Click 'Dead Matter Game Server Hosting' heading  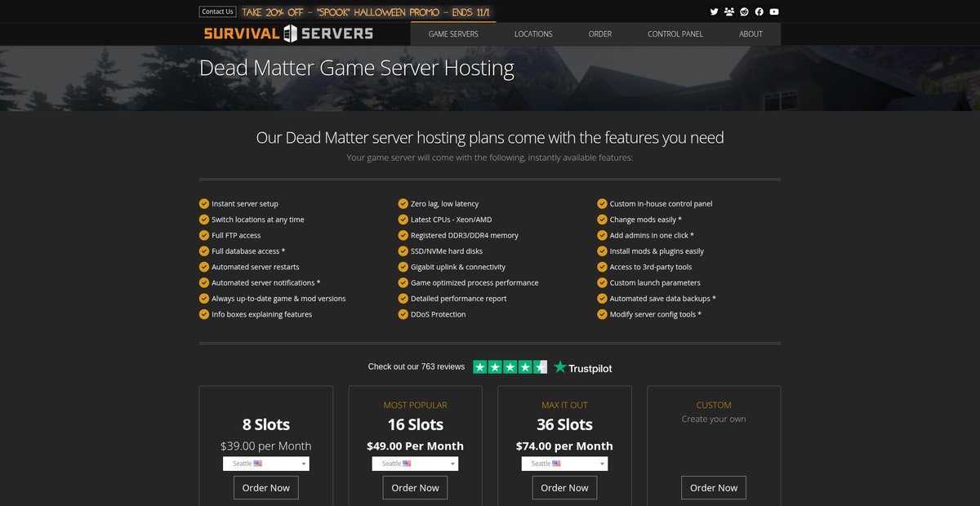pyautogui.click(x=357, y=68)
